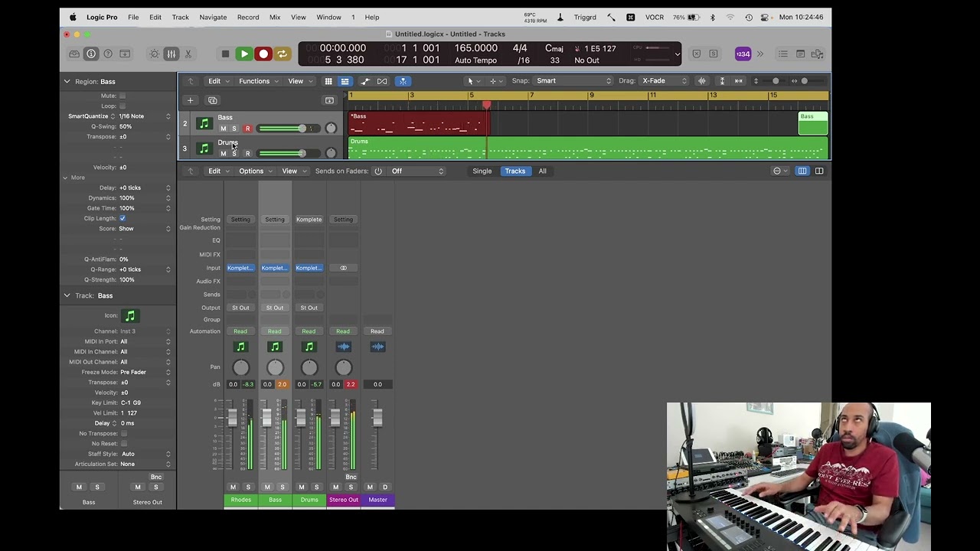The image size is (980, 551).
Task: Open the Navigate menu
Action: (213, 17)
